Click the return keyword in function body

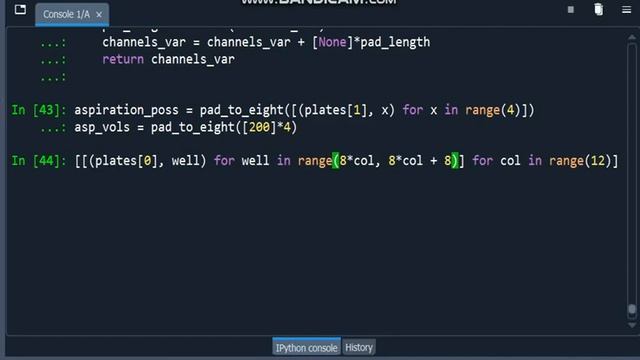(123, 59)
